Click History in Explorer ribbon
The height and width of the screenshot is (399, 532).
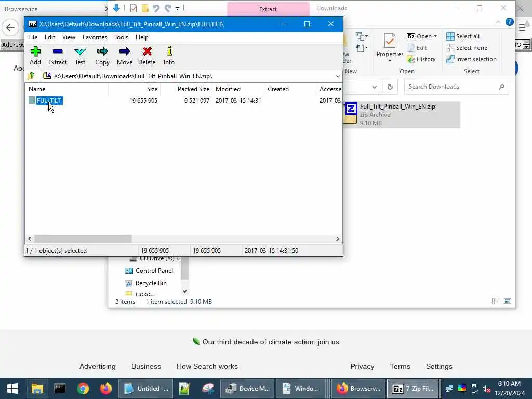point(421,59)
